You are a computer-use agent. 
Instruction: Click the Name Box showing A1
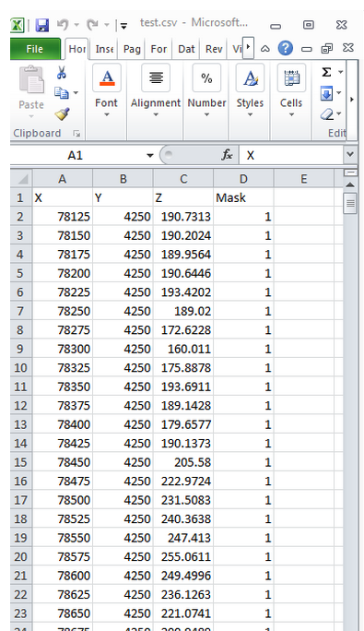(75, 155)
